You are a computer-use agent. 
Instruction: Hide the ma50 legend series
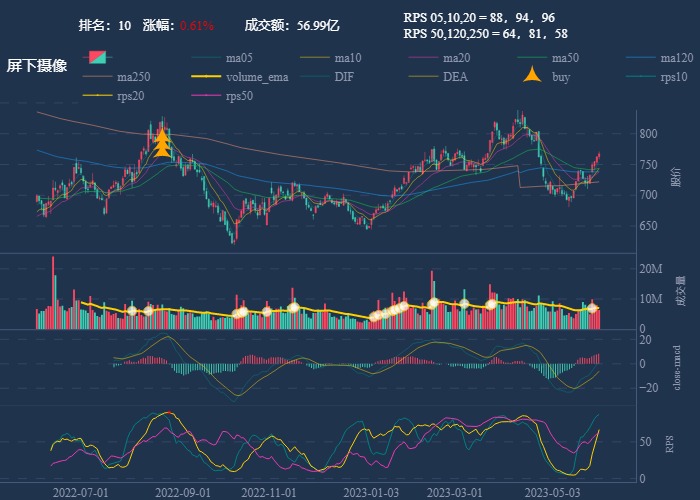tap(564, 58)
